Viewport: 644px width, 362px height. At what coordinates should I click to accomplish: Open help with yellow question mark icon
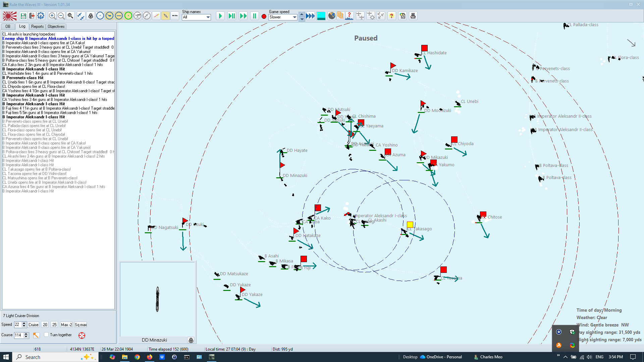pyautogui.click(x=391, y=16)
